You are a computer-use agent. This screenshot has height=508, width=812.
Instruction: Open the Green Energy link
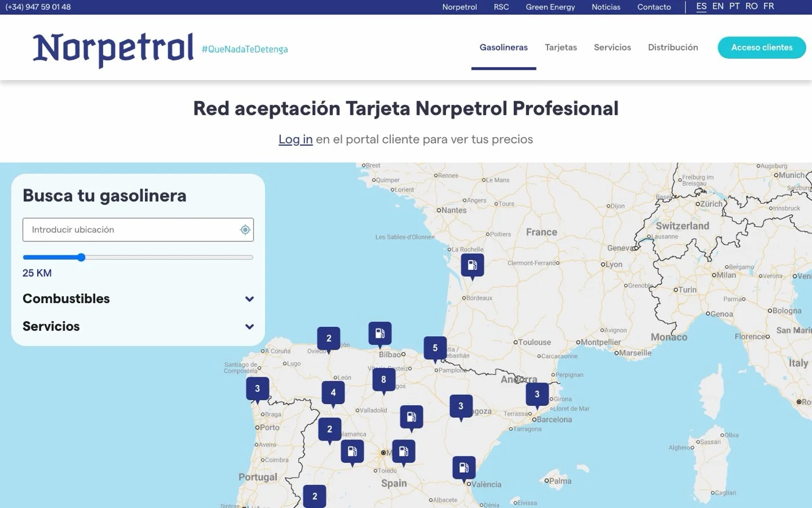tap(550, 7)
